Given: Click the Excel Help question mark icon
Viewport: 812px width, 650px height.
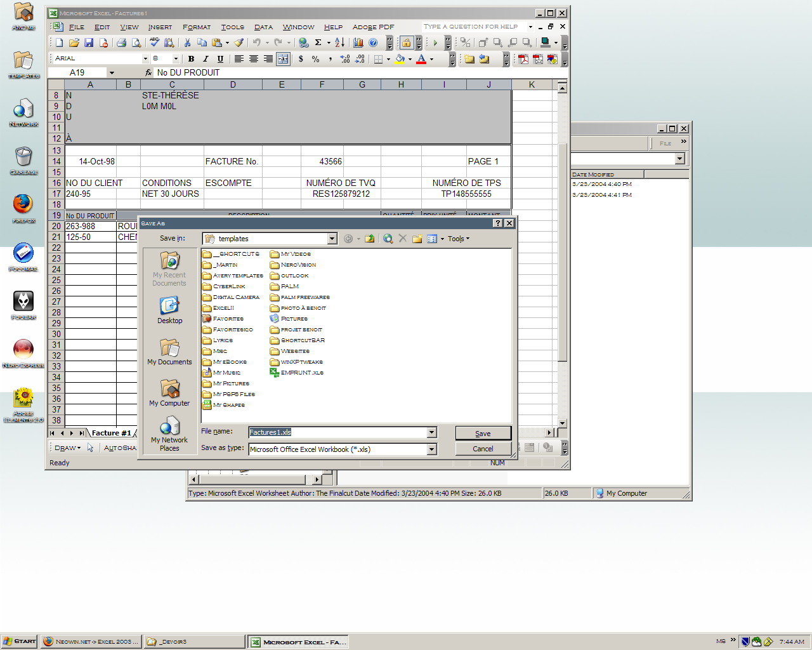Looking at the screenshot, I should pos(373,43).
